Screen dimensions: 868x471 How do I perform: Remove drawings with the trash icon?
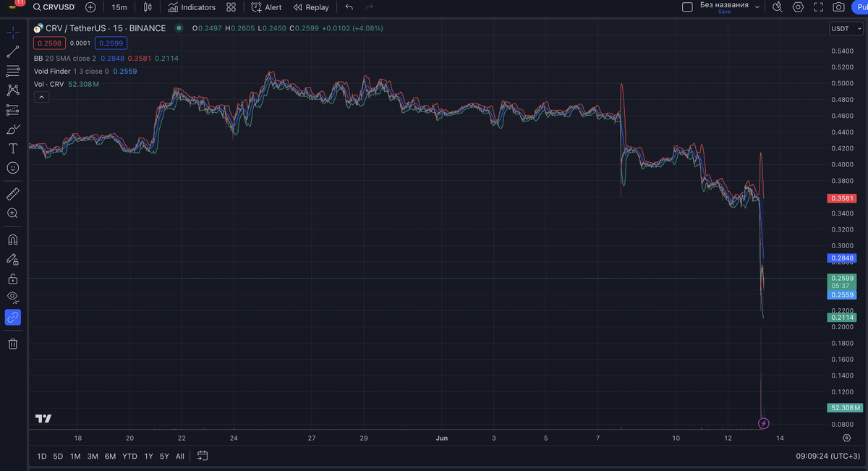tap(12, 344)
